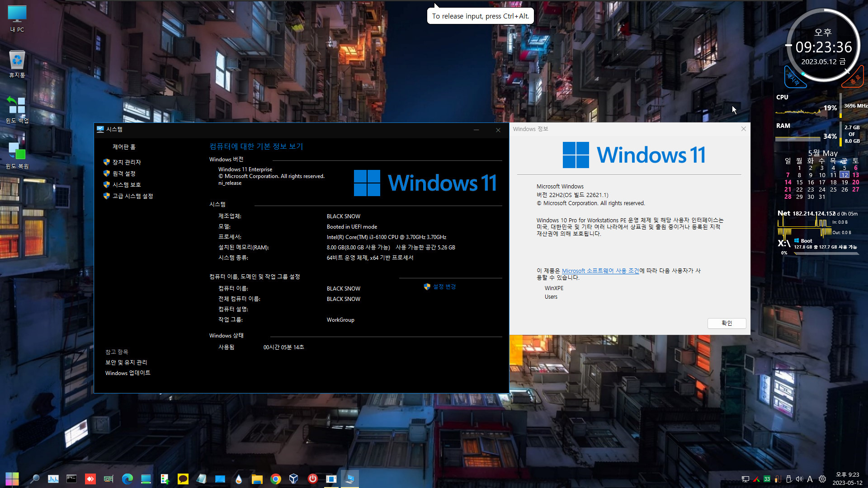Open the settings gear tray icon
The height and width of the screenshot is (488, 868).
pyautogui.click(x=822, y=479)
